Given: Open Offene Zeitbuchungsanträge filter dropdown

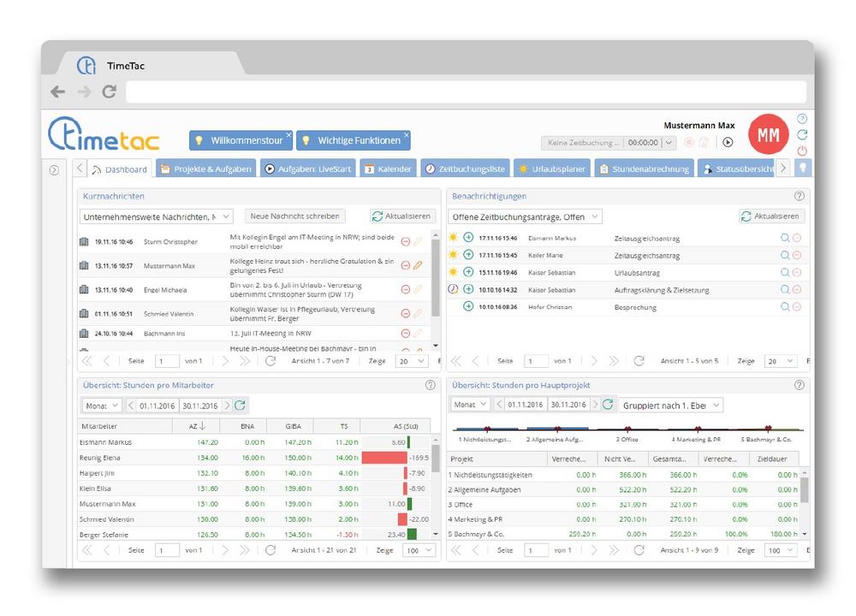Looking at the screenshot, I should coord(526,216).
